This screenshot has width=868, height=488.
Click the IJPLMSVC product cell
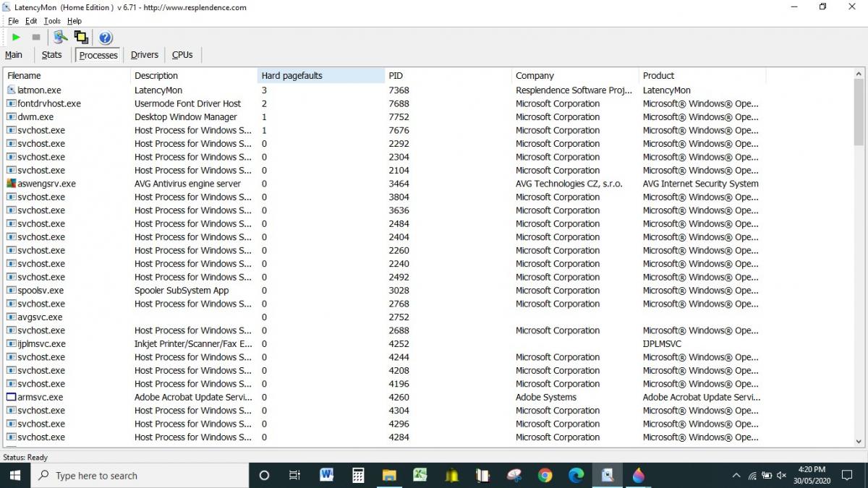pos(662,344)
